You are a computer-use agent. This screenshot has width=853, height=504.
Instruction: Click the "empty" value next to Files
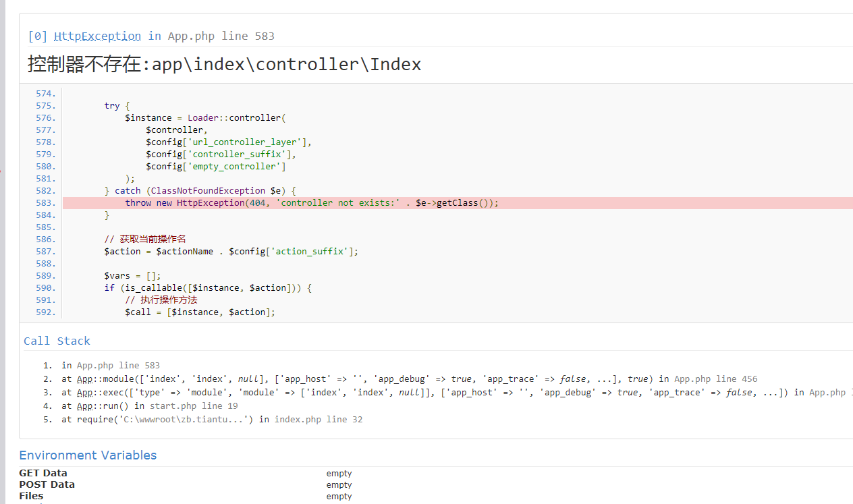pos(339,497)
